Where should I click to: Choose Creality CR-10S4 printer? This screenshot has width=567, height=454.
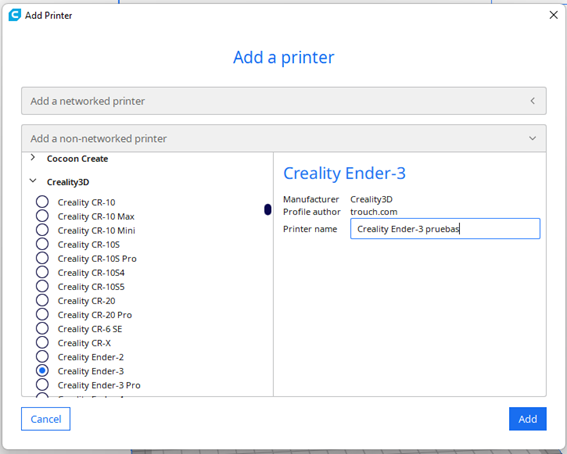42,272
